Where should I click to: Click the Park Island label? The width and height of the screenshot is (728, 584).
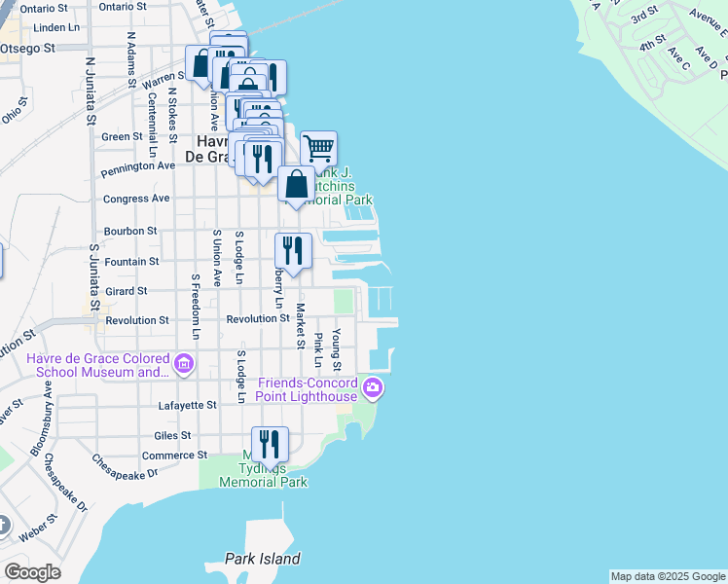click(263, 559)
